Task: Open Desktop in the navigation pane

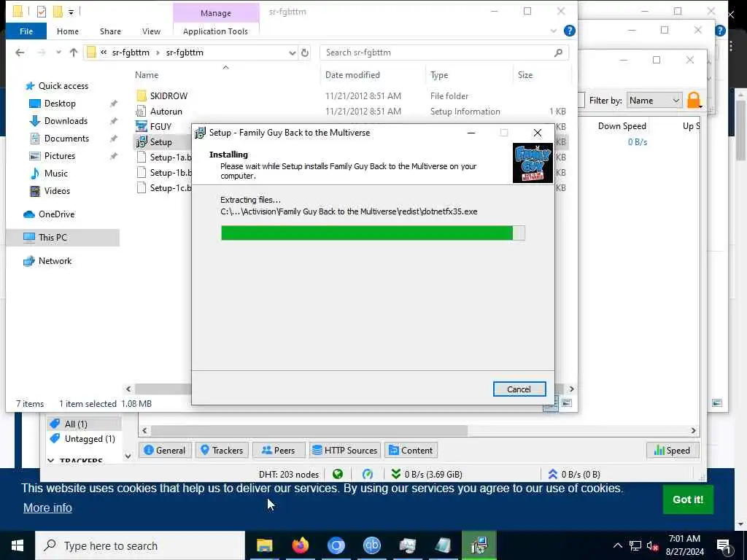Action: coord(60,104)
